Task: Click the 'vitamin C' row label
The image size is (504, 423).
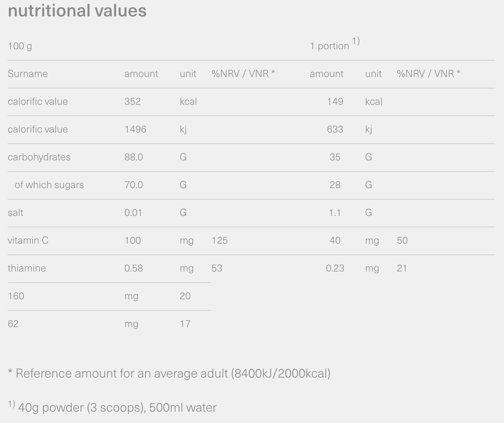Action: point(28,241)
